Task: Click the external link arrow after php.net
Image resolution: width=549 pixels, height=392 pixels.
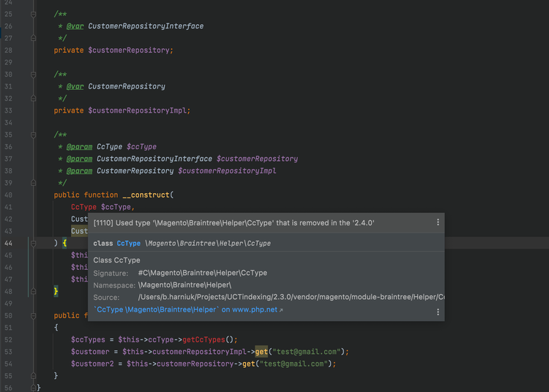Action: pyautogui.click(x=281, y=310)
